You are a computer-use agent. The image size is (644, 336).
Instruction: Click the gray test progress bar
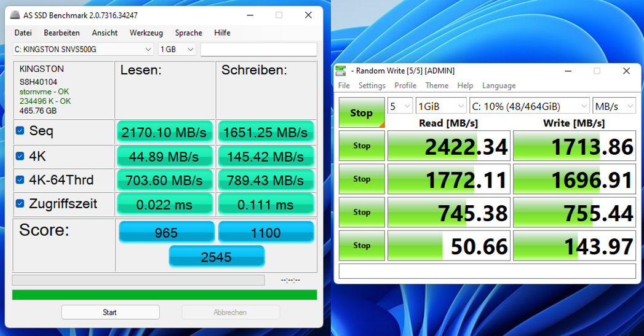click(x=138, y=280)
